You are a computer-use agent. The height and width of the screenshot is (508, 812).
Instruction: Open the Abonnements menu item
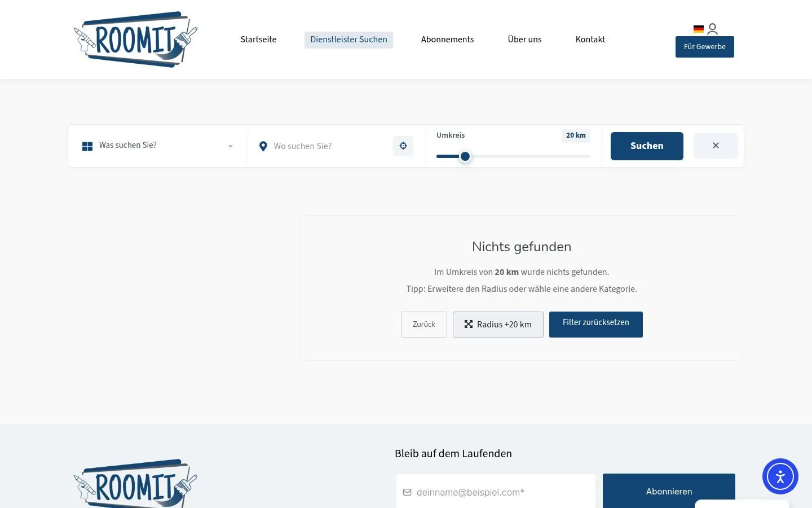point(447,40)
